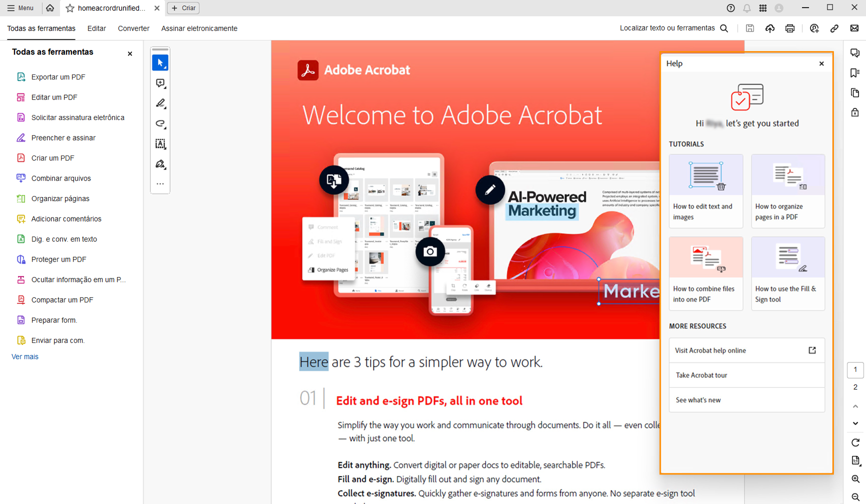This screenshot has height=504, width=866.
Task: Upload the PDF to cloud storage
Action: pos(770,28)
